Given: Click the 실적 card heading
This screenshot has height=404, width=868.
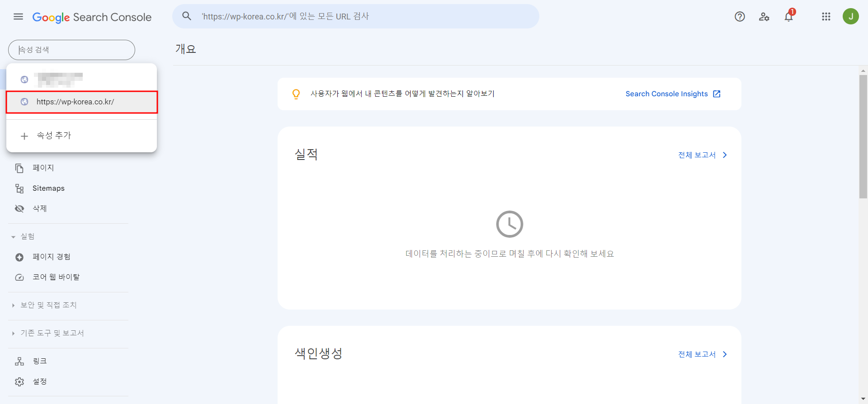Looking at the screenshot, I should (306, 155).
